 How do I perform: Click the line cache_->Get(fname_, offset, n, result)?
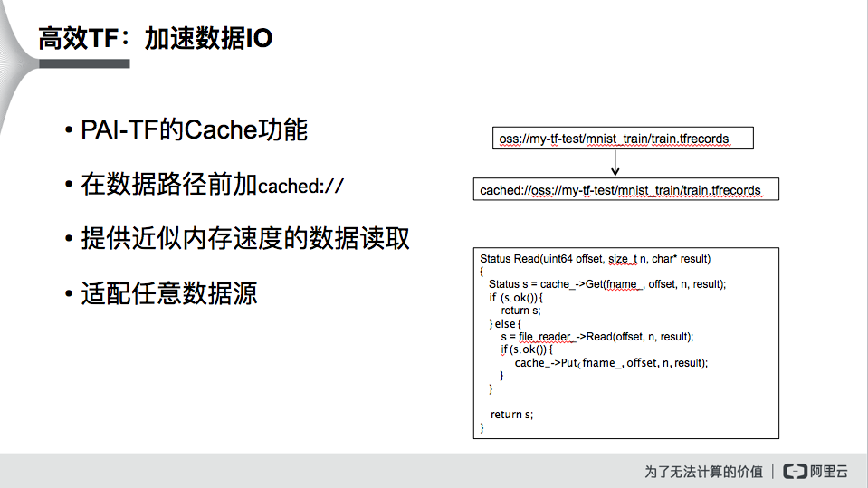[607, 284]
